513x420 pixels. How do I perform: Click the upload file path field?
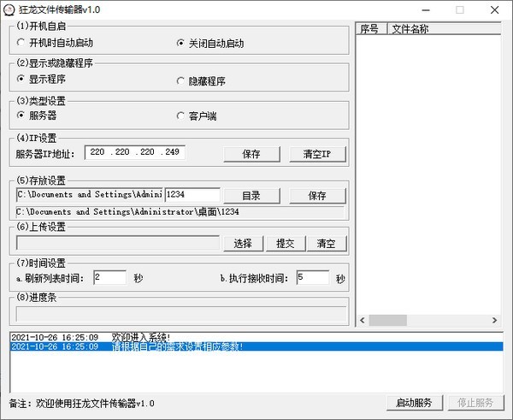(x=118, y=243)
